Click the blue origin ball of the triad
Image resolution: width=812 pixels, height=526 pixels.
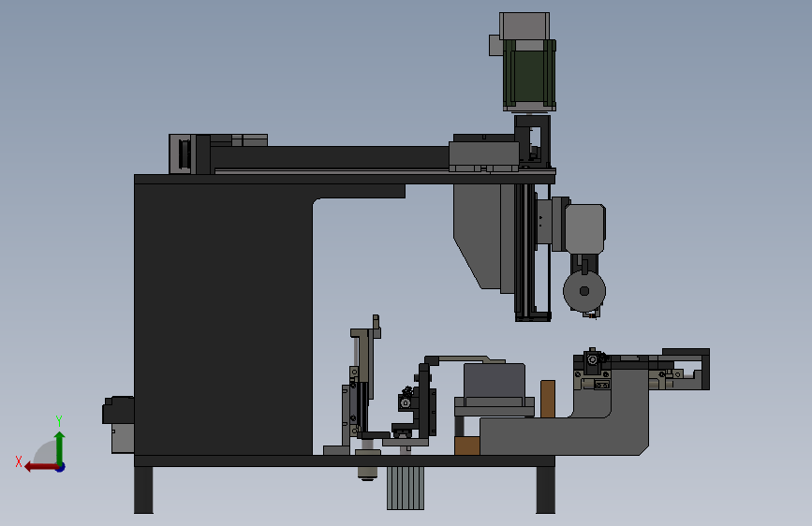point(61,467)
